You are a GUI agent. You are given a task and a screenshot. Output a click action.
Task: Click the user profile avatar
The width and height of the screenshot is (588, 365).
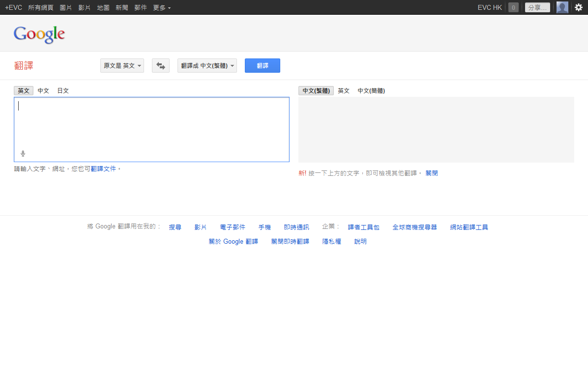click(562, 7)
